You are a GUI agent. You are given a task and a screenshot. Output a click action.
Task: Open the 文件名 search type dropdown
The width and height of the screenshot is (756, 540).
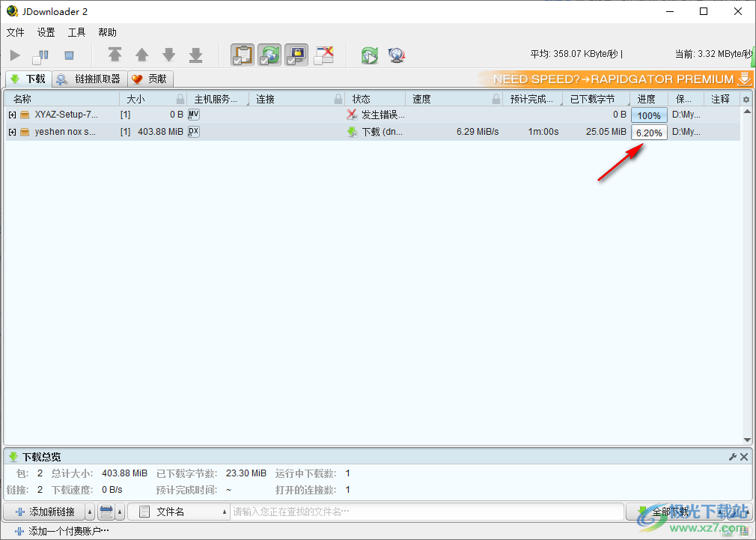pyautogui.click(x=178, y=512)
